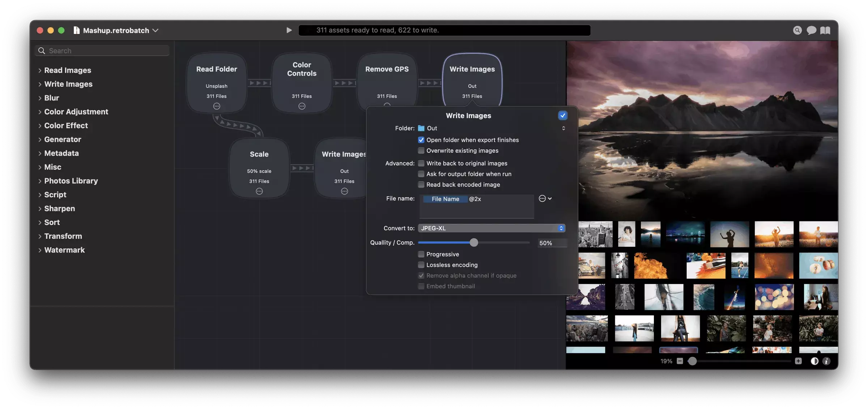The image size is (868, 409).
Task: Open the book documentation icon
Action: (x=825, y=30)
